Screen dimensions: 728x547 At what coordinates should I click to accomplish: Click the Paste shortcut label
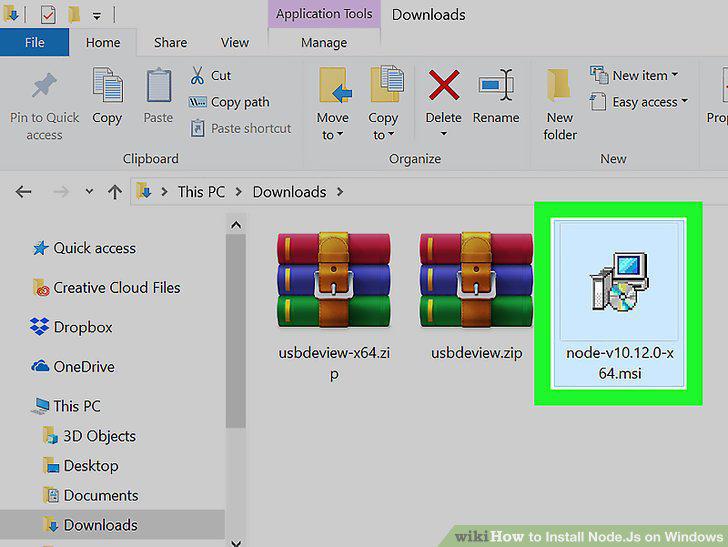point(251,128)
